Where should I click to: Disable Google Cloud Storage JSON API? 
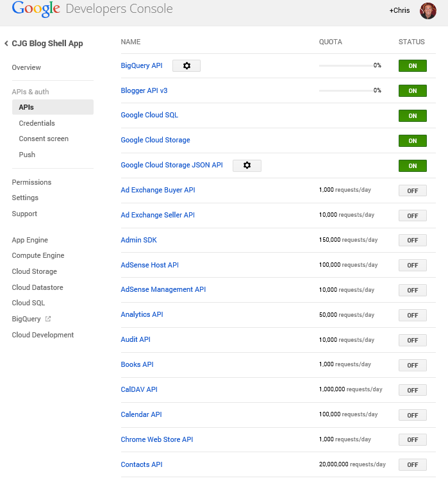click(x=412, y=165)
